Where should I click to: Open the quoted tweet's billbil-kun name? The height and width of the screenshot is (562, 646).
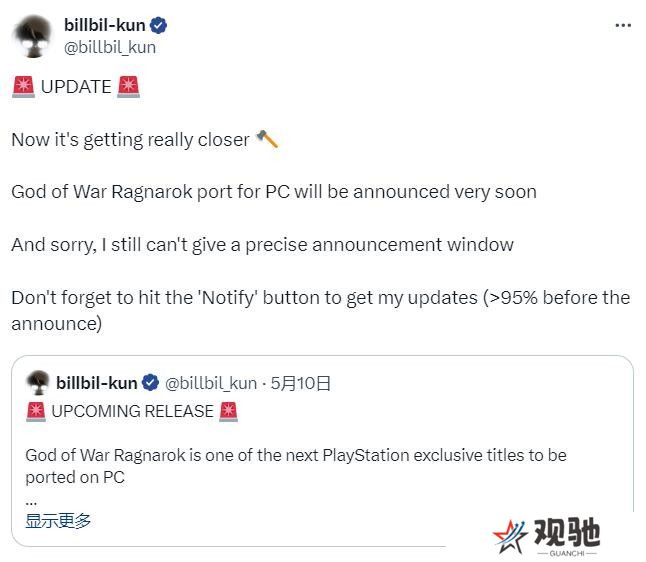pos(97,383)
